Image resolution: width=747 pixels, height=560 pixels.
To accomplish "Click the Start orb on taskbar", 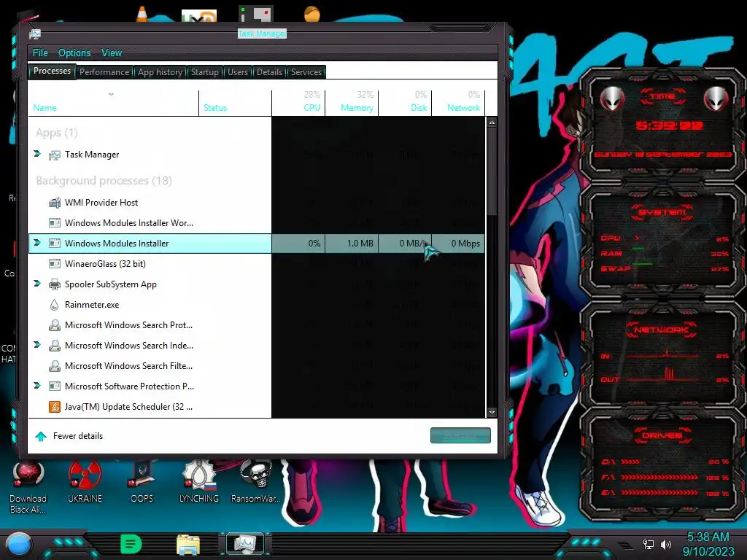I will click(18, 544).
